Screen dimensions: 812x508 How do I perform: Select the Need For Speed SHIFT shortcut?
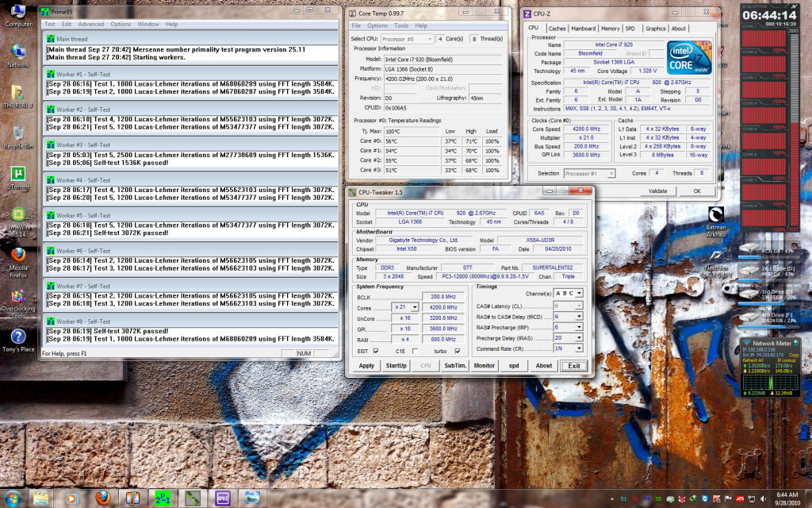click(716, 264)
